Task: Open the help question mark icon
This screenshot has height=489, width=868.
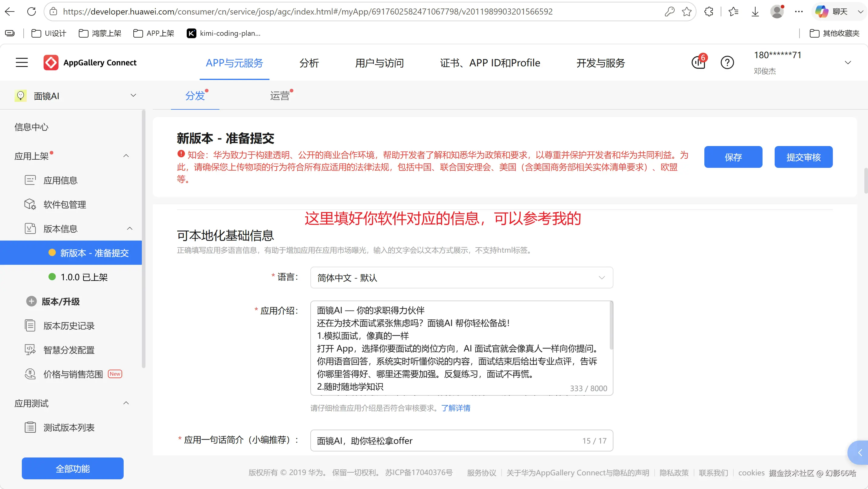Action: click(x=727, y=62)
